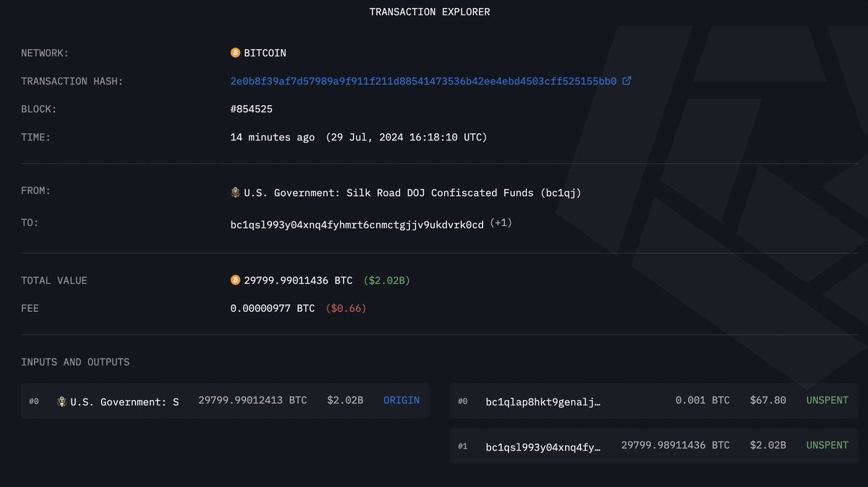Select the input amount 29799.99012413 BTC
868x487 pixels.
(252, 400)
